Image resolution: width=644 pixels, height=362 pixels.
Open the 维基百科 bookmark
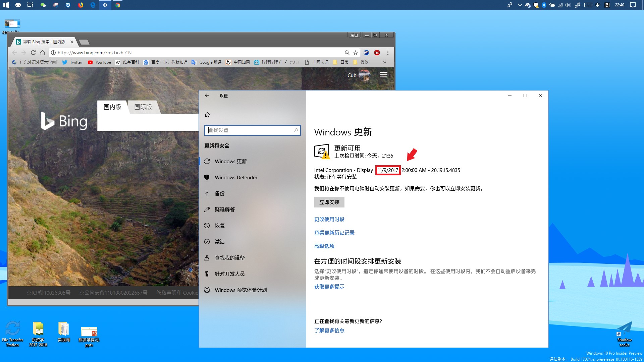tap(127, 62)
